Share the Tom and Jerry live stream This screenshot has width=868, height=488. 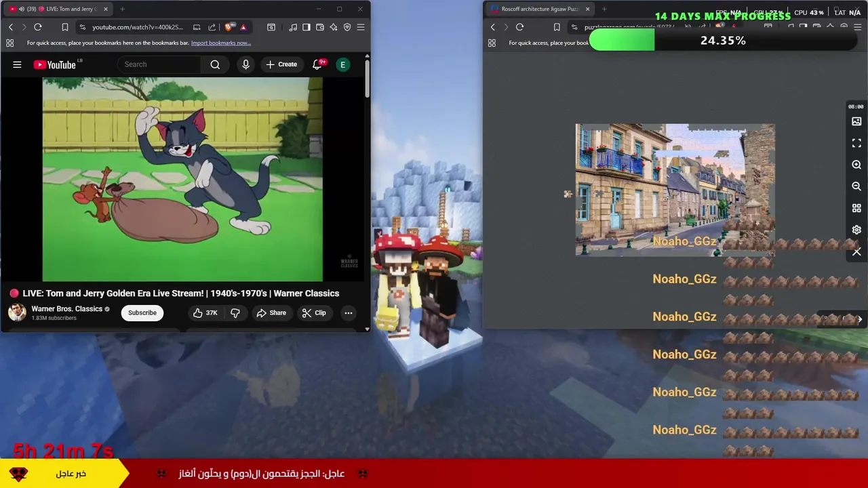click(x=271, y=312)
